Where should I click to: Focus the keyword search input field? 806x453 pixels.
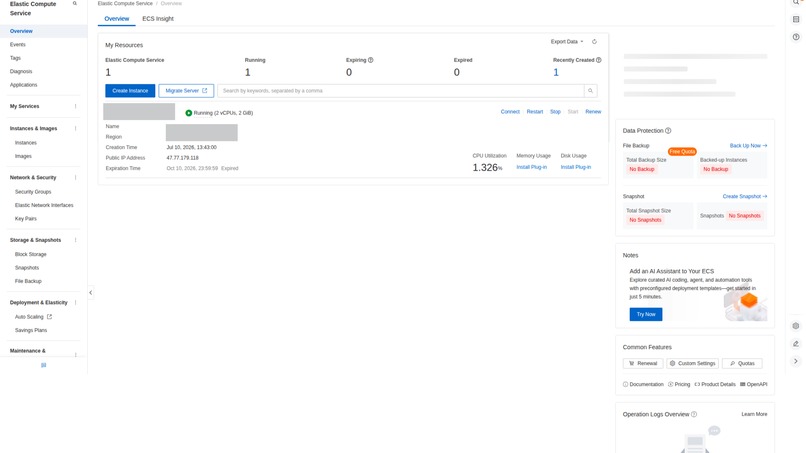(x=401, y=91)
